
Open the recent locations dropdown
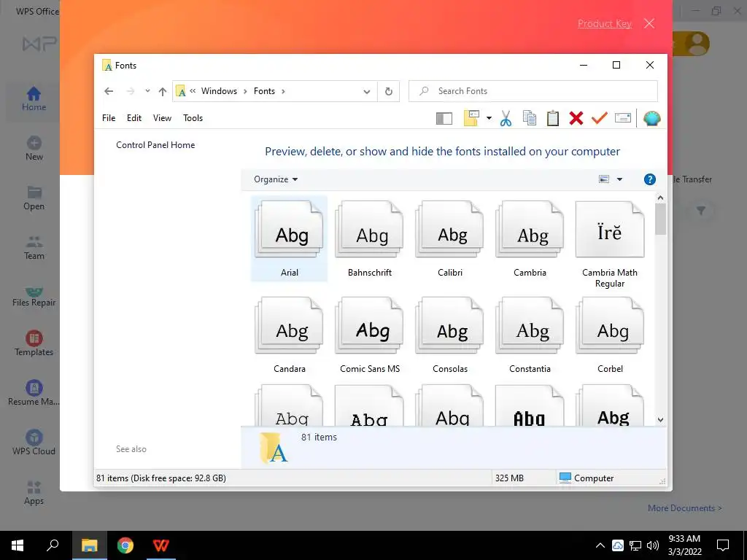tap(147, 91)
